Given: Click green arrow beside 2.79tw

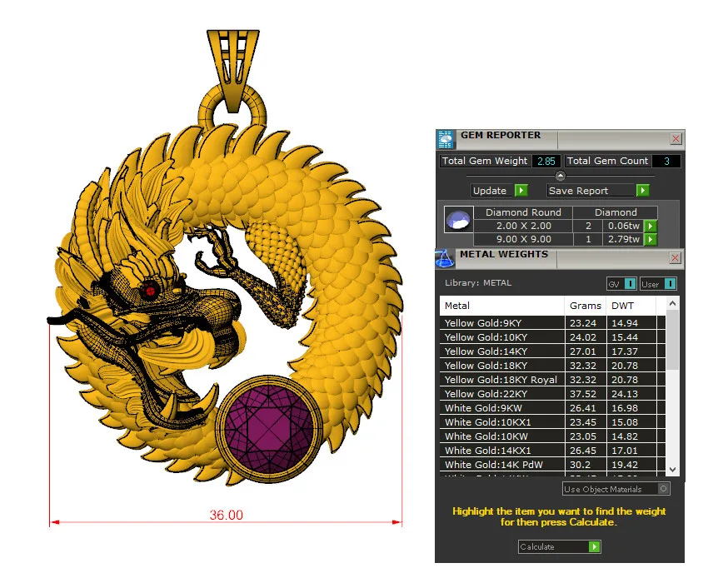Looking at the screenshot, I should click(x=651, y=240).
